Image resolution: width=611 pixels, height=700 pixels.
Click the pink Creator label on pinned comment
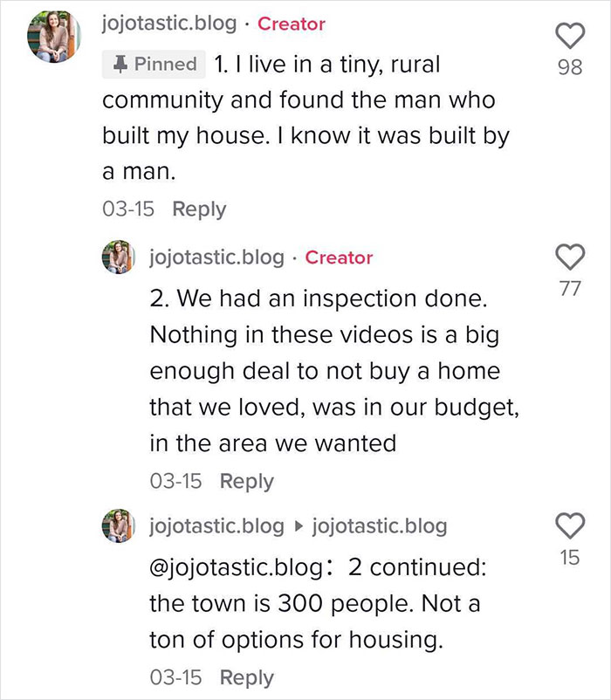point(291,24)
